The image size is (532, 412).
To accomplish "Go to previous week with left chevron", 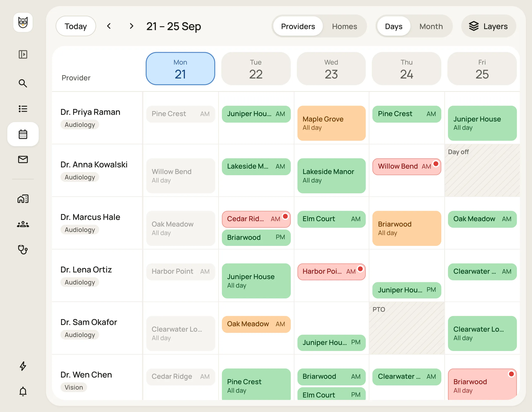I will pyautogui.click(x=109, y=26).
